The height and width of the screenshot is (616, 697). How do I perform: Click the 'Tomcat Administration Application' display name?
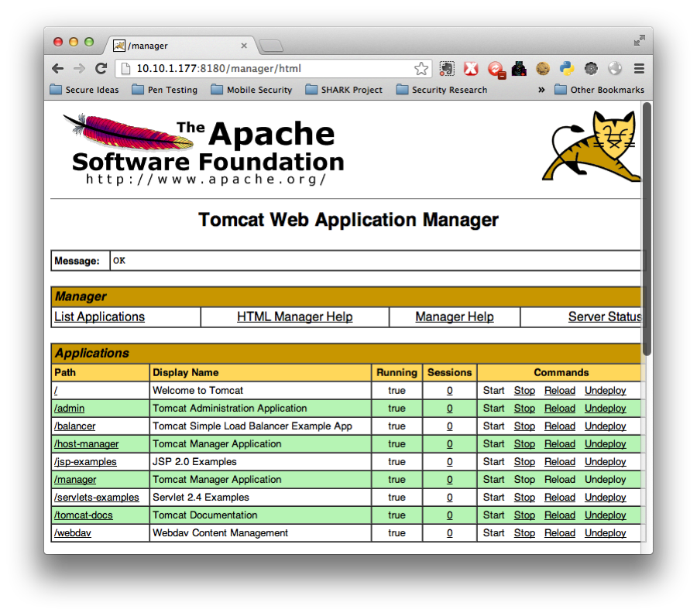pyautogui.click(x=230, y=408)
